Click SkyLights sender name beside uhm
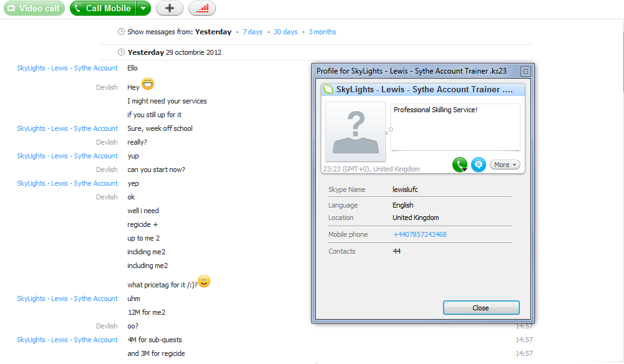This screenshot has height=364, width=624. (x=67, y=299)
